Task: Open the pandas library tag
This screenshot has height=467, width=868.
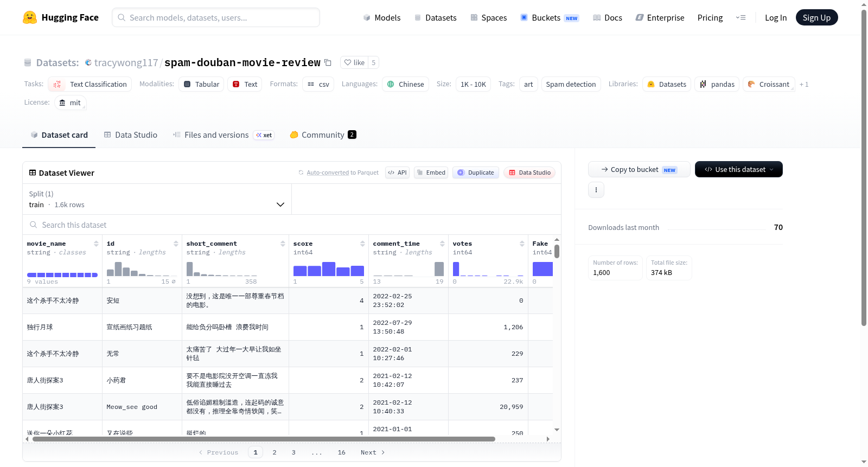Action: (x=717, y=84)
